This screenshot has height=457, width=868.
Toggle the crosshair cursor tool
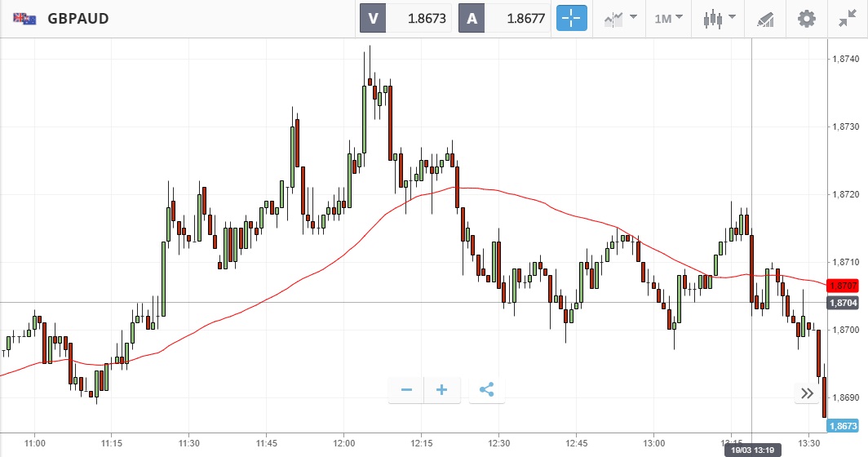(x=571, y=18)
